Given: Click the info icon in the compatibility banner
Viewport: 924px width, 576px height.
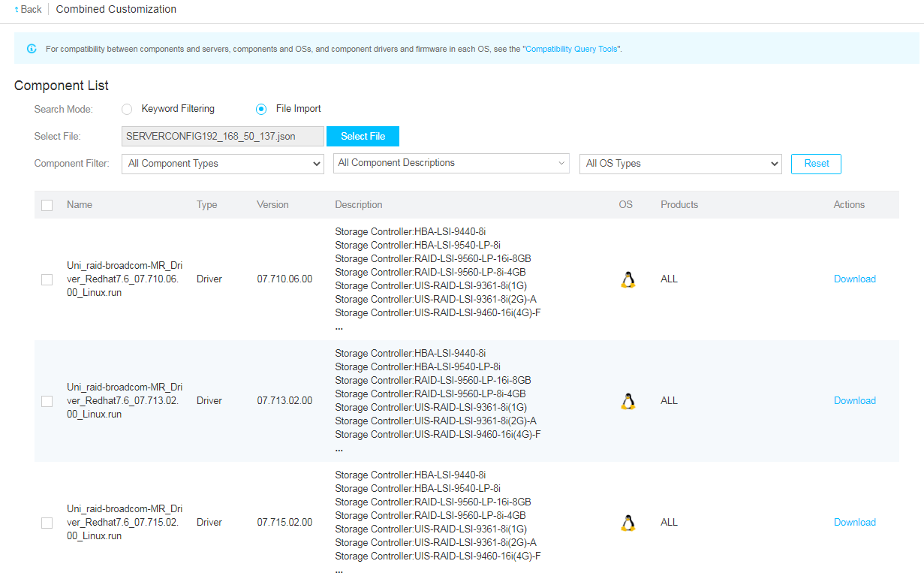Looking at the screenshot, I should (32, 49).
